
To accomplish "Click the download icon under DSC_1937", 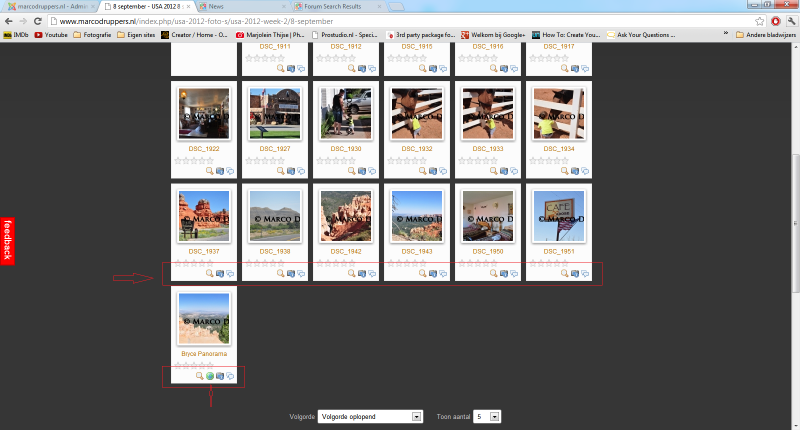I will (220, 273).
